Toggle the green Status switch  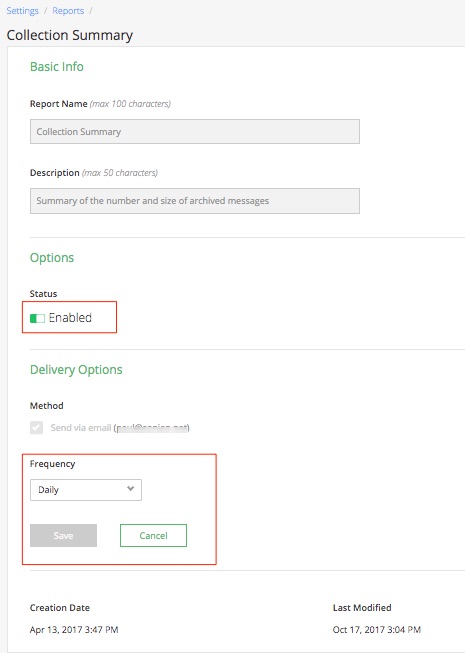pos(37,318)
